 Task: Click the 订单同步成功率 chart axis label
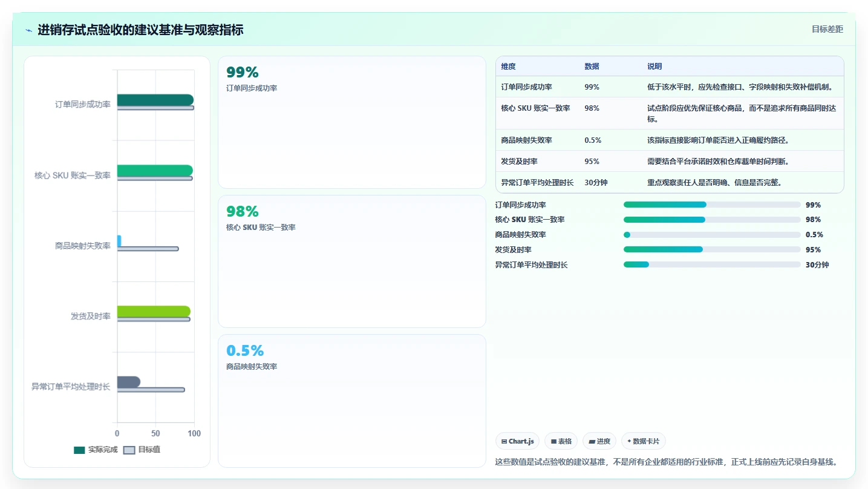click(x=83, y=105)
